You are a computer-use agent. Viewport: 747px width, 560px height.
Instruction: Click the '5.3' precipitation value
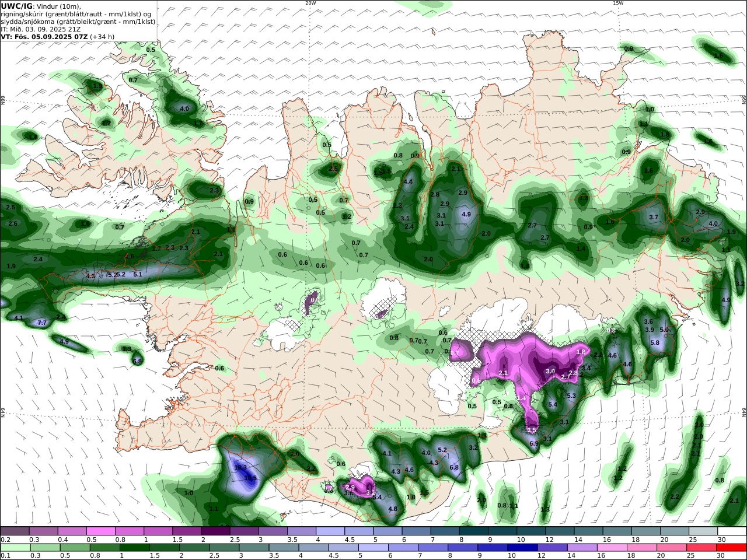tap(571, 396)
